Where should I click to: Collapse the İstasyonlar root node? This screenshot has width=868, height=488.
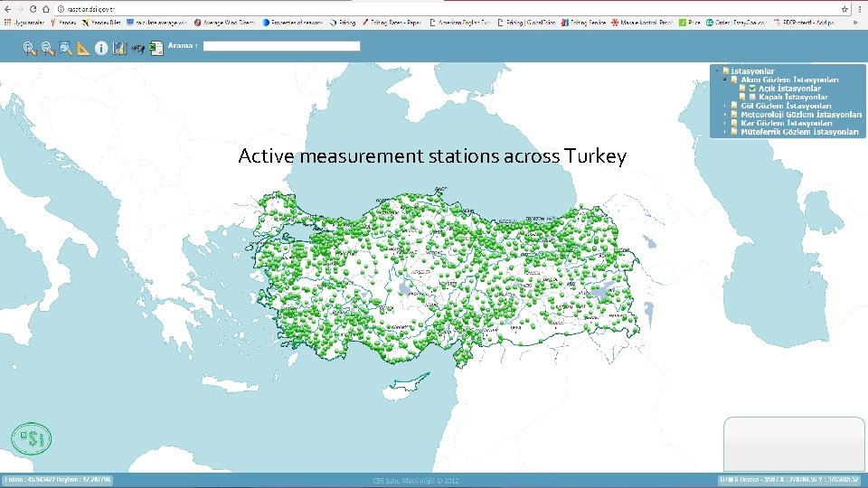coord(717,70)
